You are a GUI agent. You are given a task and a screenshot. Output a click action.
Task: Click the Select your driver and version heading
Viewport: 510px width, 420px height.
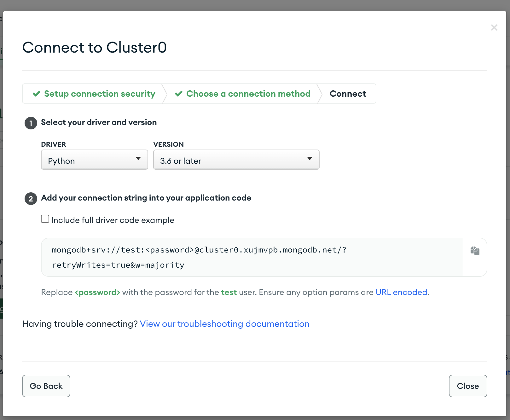tap(99, 122)
